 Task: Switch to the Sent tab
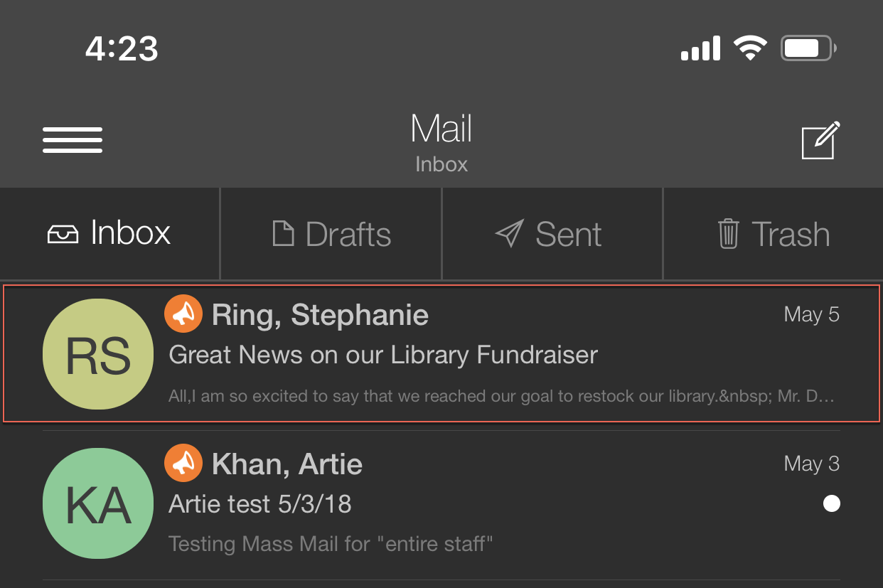pos(552,234)
